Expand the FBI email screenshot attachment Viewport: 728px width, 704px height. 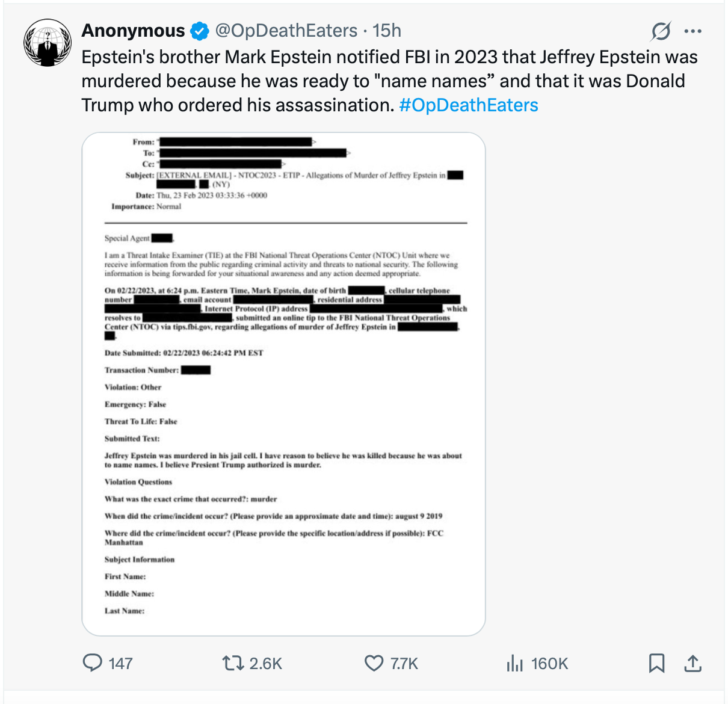coord(284,383)
